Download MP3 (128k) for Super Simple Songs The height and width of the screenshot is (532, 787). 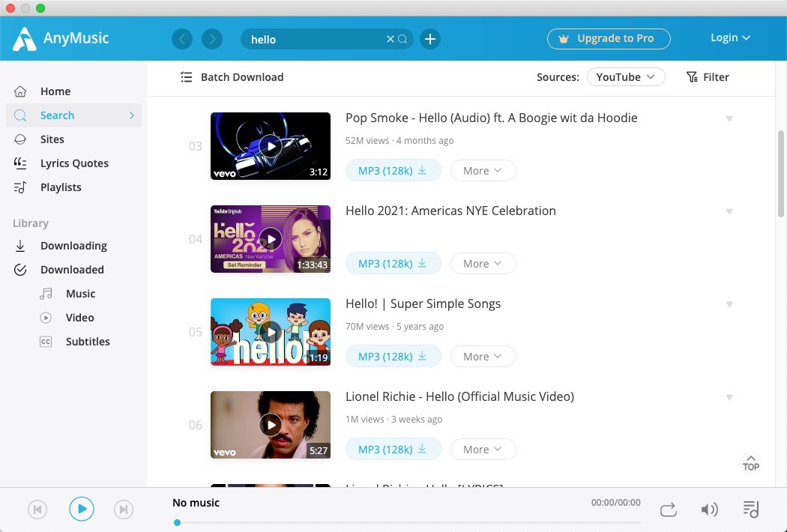(x=393, y=357)
